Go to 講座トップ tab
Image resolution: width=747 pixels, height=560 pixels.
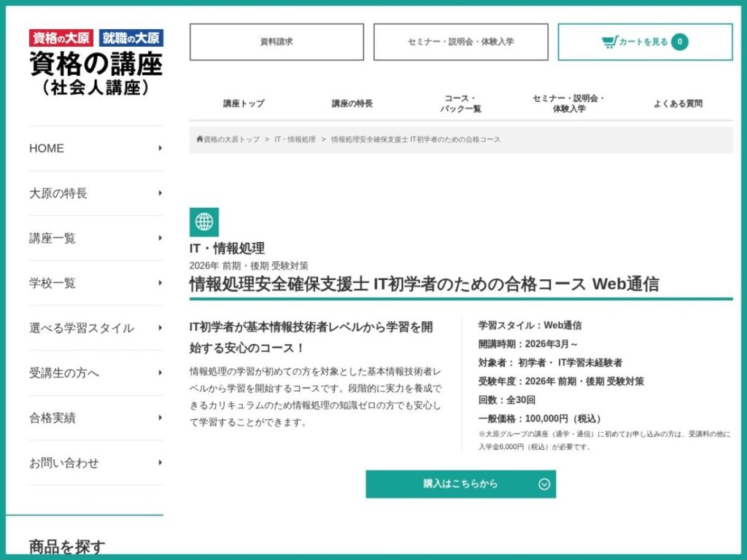[x=244, y=104]
